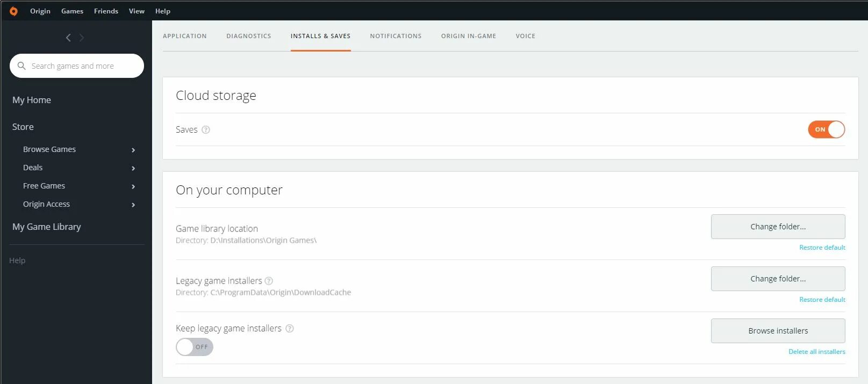The height and width of the screenshot is (384, 868).
Task: Enable Keep legacy game installers toggle
Action: (x=195, y=347)
